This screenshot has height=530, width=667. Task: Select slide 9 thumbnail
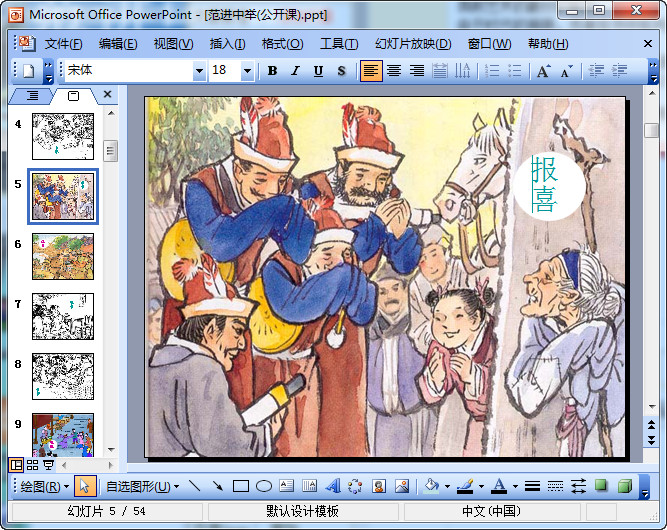tap(63, 435)
